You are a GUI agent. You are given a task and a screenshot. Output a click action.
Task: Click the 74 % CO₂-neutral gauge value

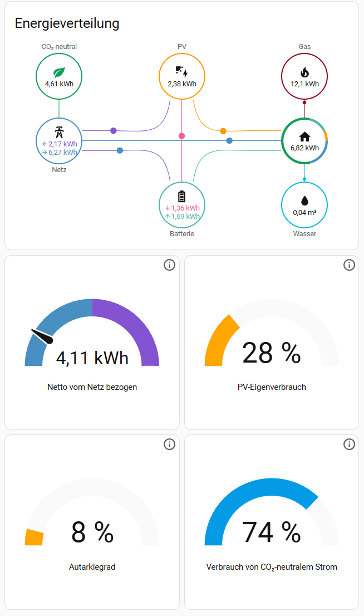(x=271, y=532)
